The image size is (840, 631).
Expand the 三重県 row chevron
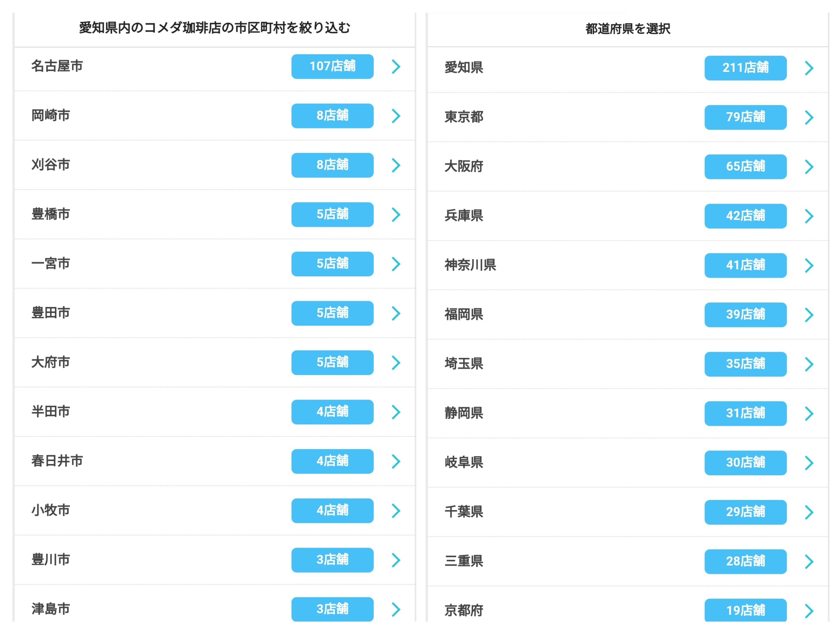click(x=809, y=562)
